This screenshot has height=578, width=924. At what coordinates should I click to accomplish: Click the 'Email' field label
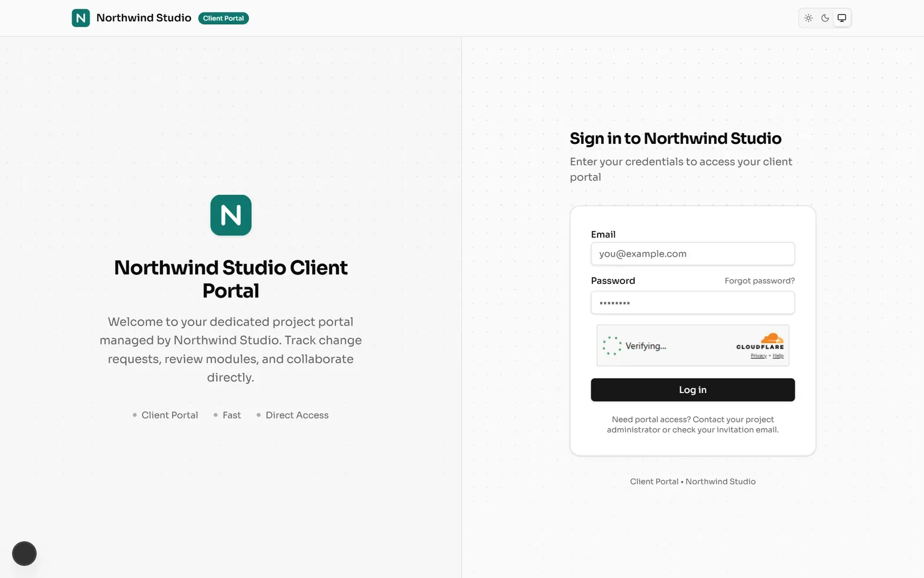(603, 235)
